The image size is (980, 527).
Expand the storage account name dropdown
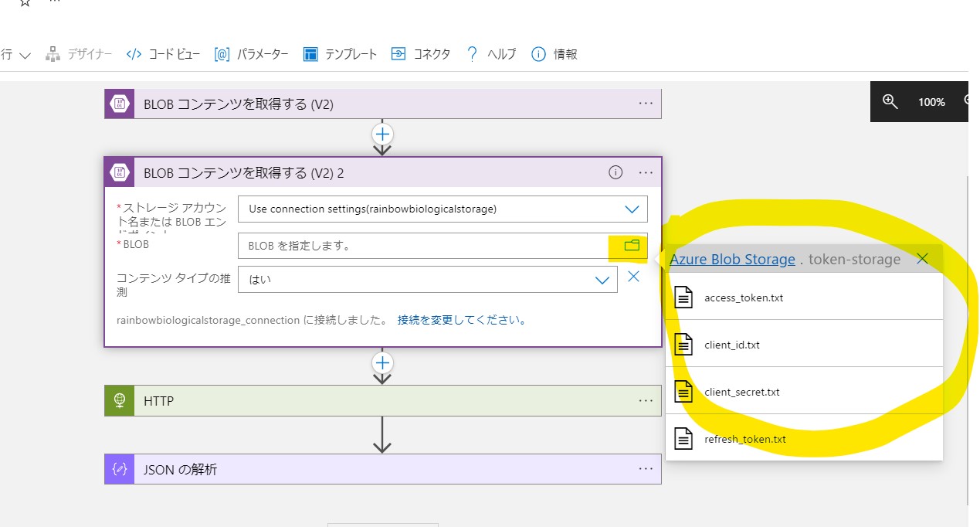(x=632, y=209)
